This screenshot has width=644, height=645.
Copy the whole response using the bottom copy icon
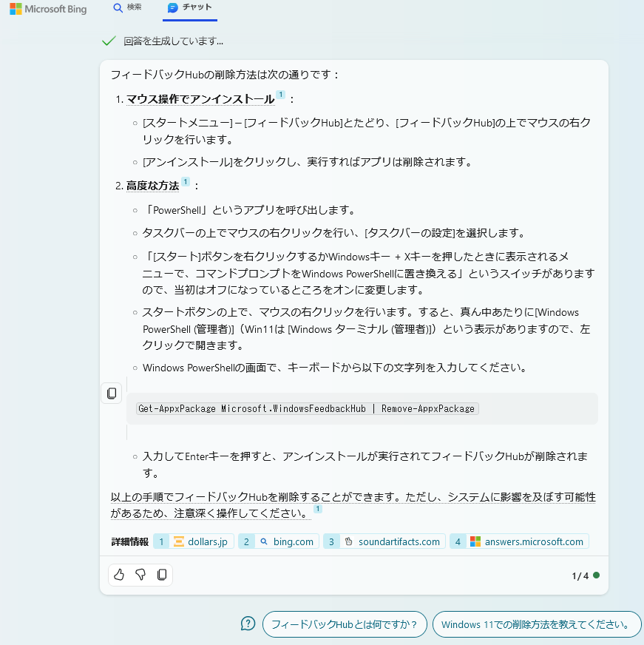point(162,574)
